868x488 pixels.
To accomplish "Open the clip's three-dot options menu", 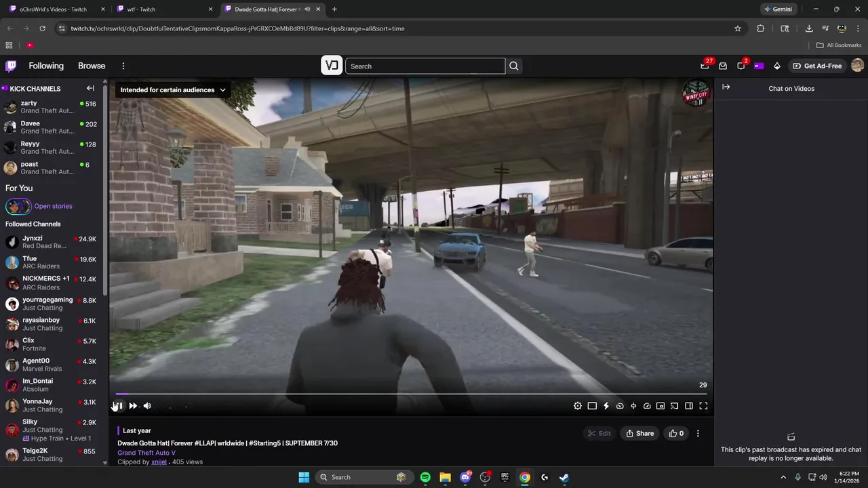I will 698,433.
